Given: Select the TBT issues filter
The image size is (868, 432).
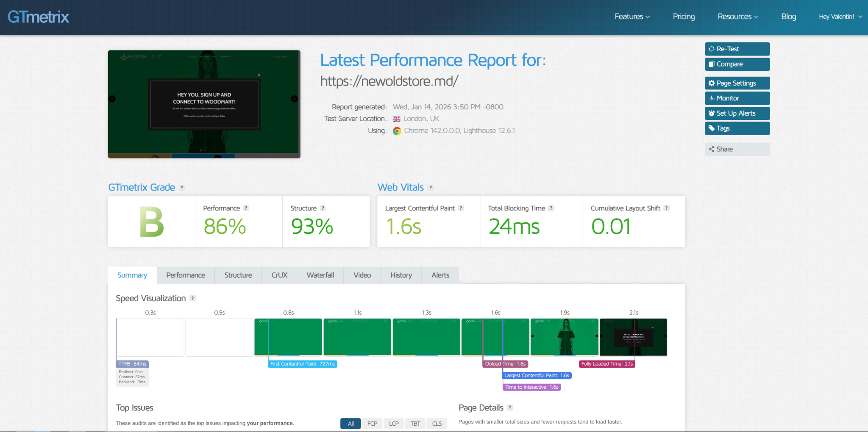Looking at the screenshot, I should [x=415, y=424].
